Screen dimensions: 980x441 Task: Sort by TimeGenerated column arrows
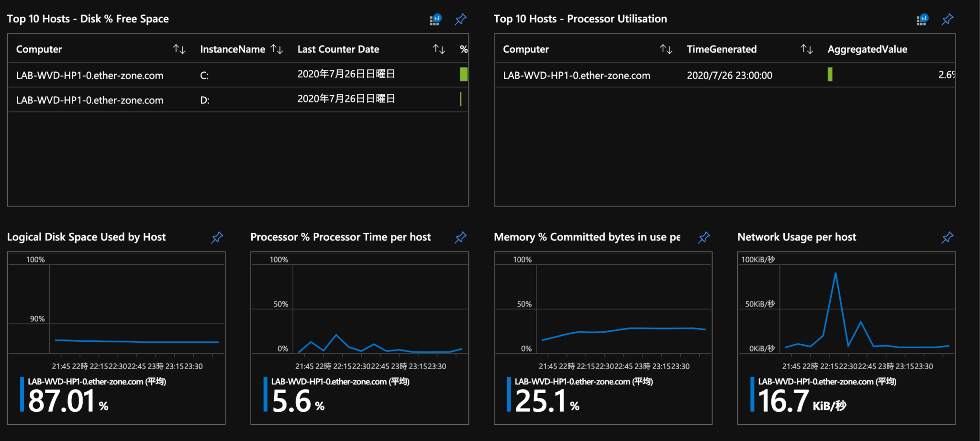[x=806, y=49]
